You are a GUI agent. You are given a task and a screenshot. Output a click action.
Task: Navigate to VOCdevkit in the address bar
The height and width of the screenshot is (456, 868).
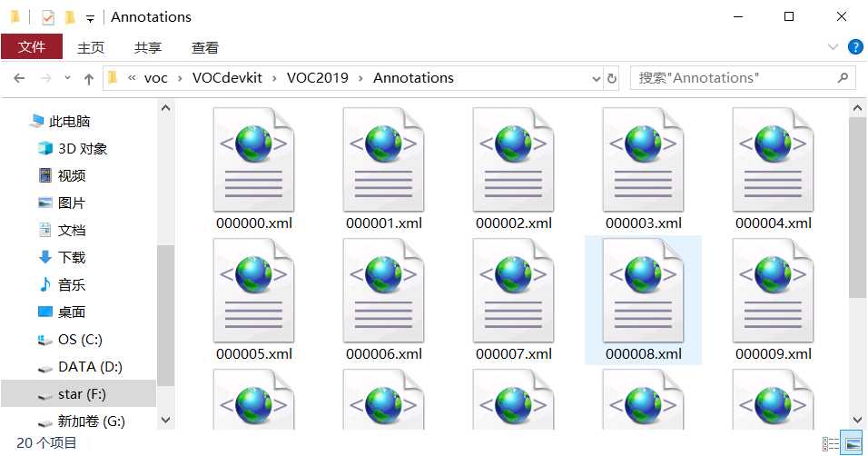[x=227, y=78]
